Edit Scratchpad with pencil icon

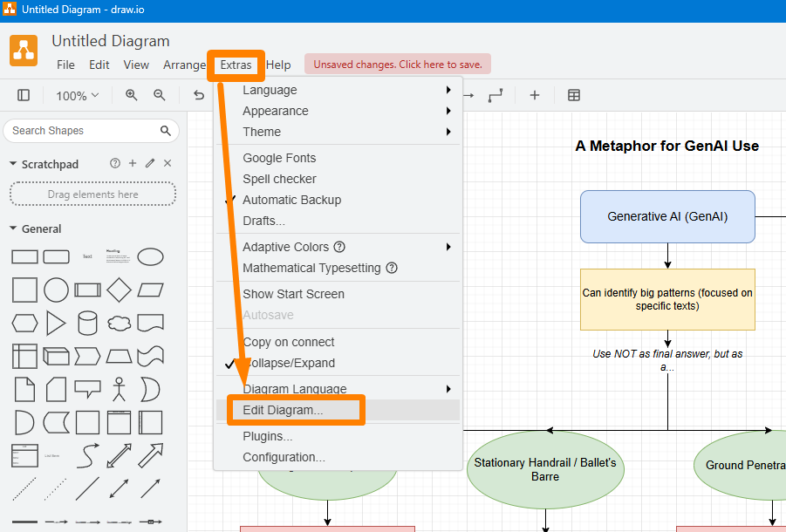pyautogui.click(x=150, y=163)
